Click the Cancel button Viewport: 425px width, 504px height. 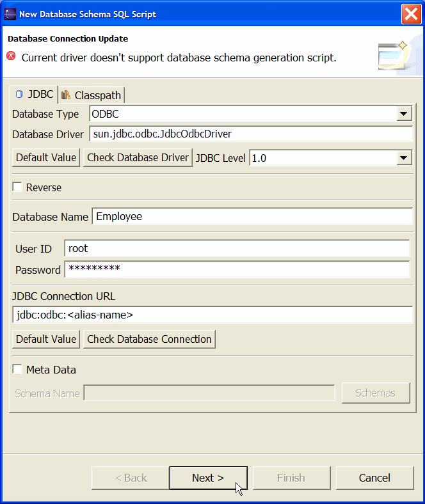[375, 478]
